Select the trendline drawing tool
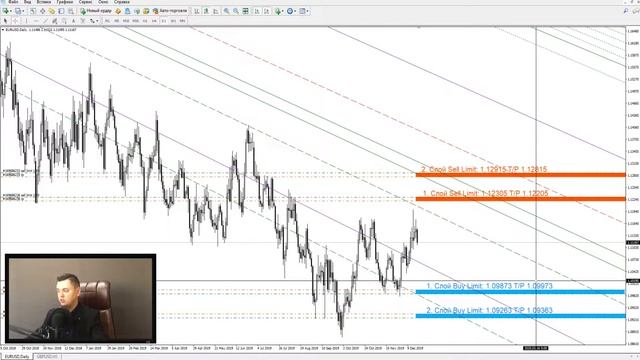640x360 pixels. pyautogui.click(x=45, y=20)
